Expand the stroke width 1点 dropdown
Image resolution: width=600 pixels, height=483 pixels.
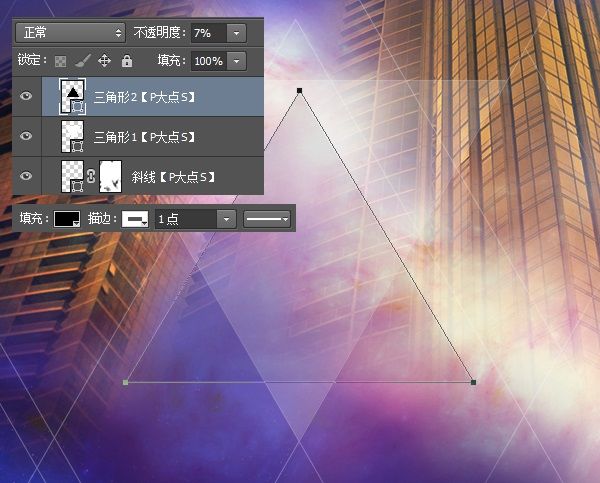point(226,219)
